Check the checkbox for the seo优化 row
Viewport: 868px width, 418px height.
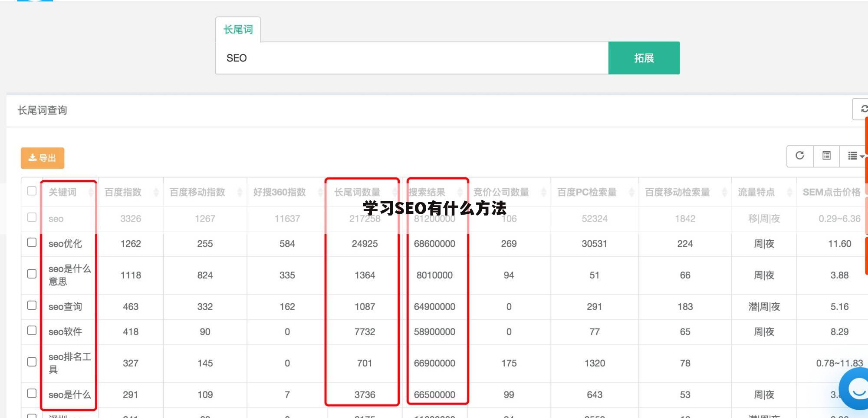pyautogui.click(x=31, y=242)
